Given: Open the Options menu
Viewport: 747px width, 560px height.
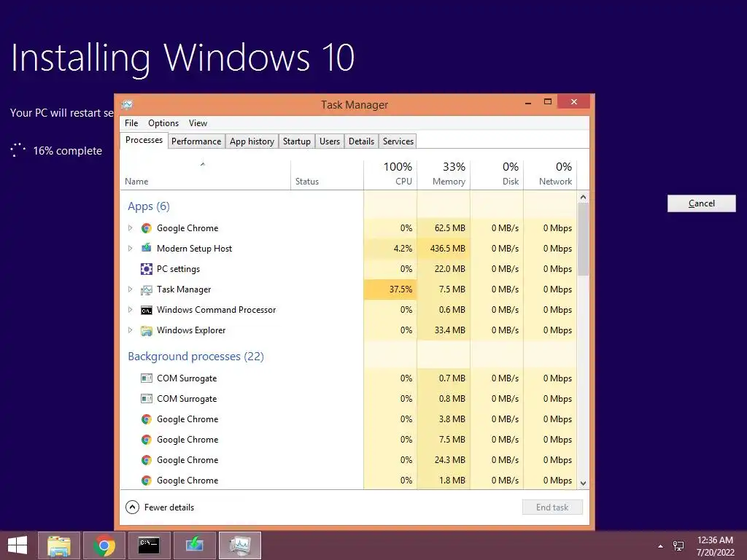Looking at the screenshot, I should coord(163,123).
